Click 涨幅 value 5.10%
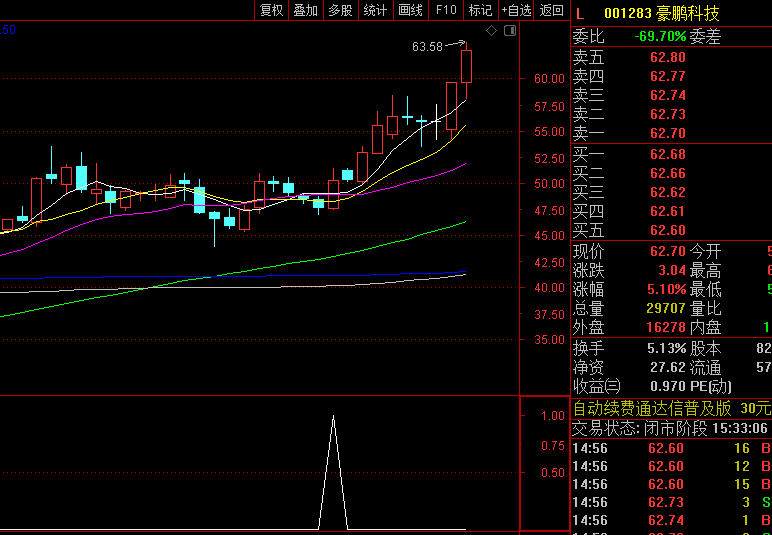 [x=667, y=289]
